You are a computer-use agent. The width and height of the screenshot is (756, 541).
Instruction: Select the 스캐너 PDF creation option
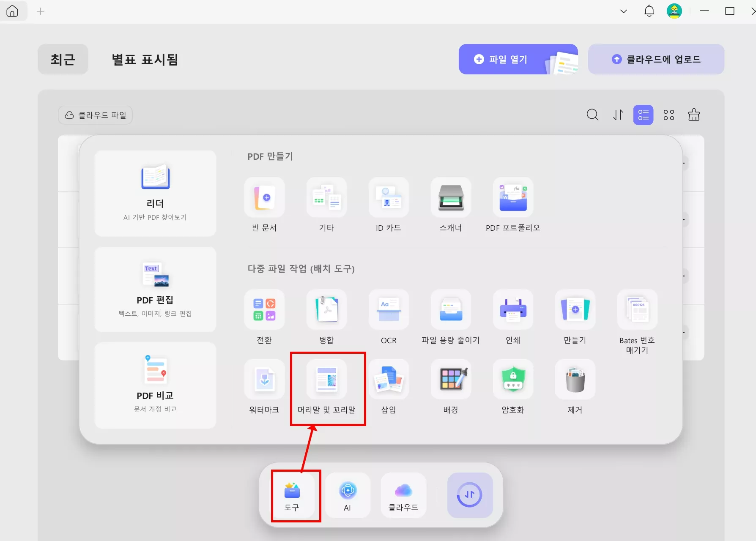pos(450,205)
